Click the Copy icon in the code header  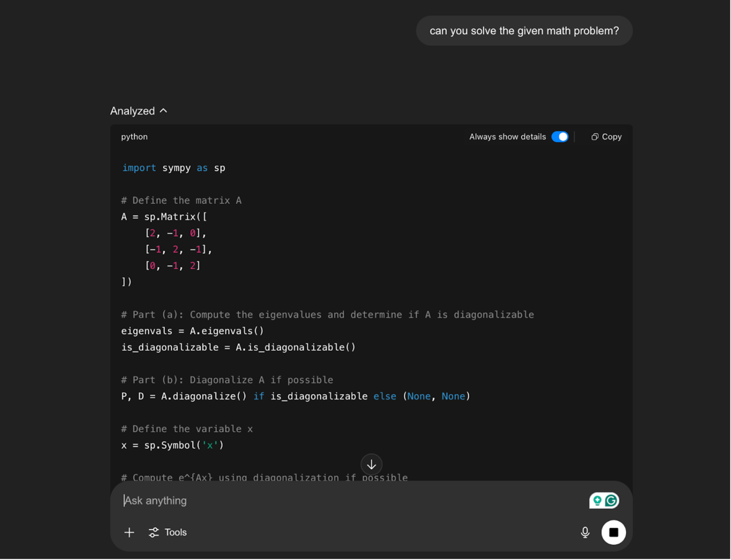595,137
